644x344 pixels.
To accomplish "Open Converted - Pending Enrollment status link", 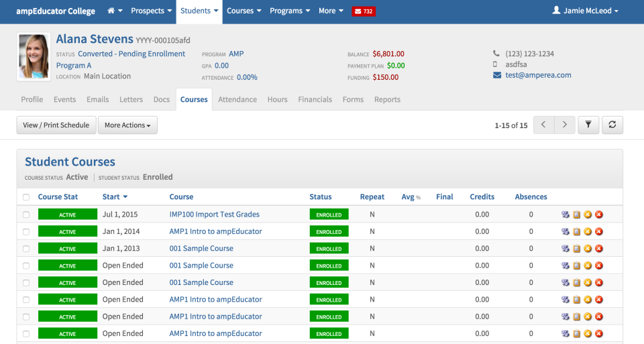I will 131,54.
